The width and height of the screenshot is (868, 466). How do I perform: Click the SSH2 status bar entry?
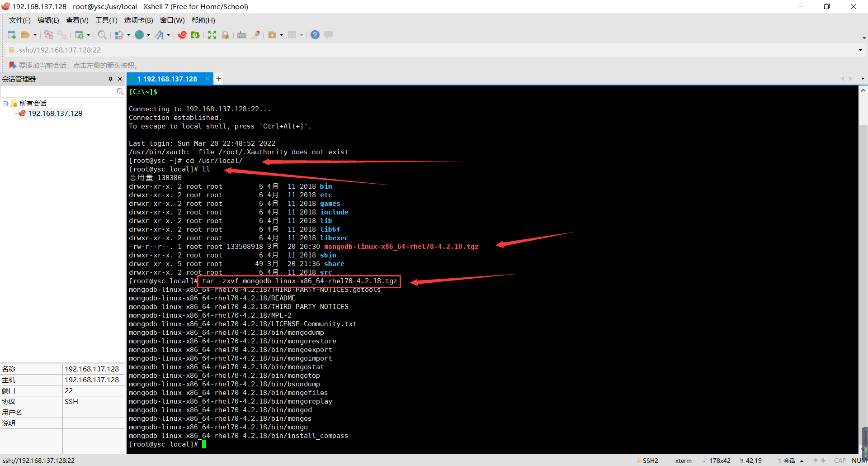(648, 461)
